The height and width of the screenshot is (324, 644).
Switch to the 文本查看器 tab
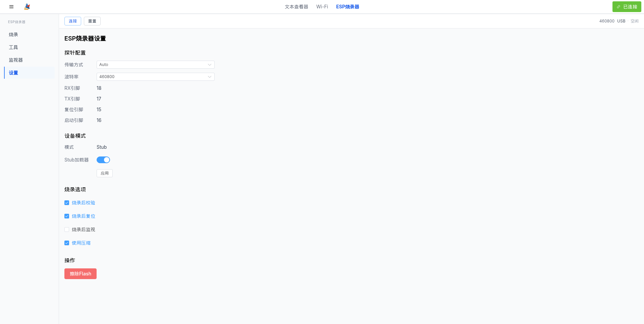click(296, 7)
